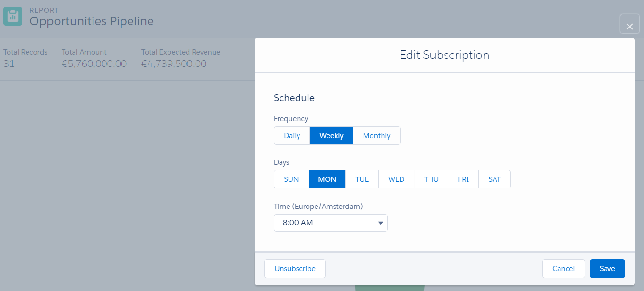644x291 pixels.
Task: Click the Opportunities Pipeline report title
Action: (92, 21)
